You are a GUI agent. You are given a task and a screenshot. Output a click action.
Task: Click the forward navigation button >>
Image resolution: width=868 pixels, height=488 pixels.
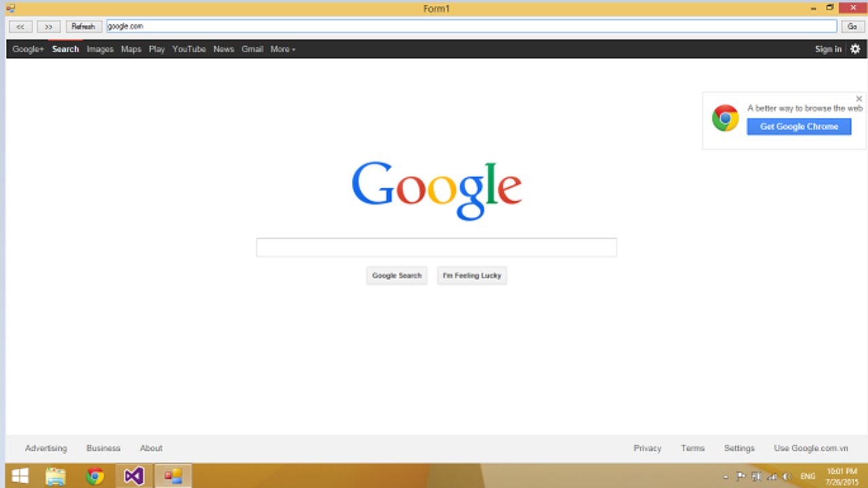48,26
